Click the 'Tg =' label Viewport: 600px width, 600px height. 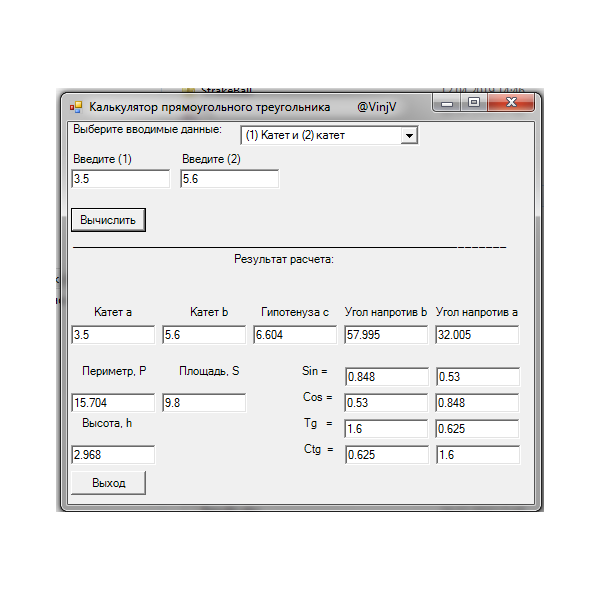click(x=318, y=423)
